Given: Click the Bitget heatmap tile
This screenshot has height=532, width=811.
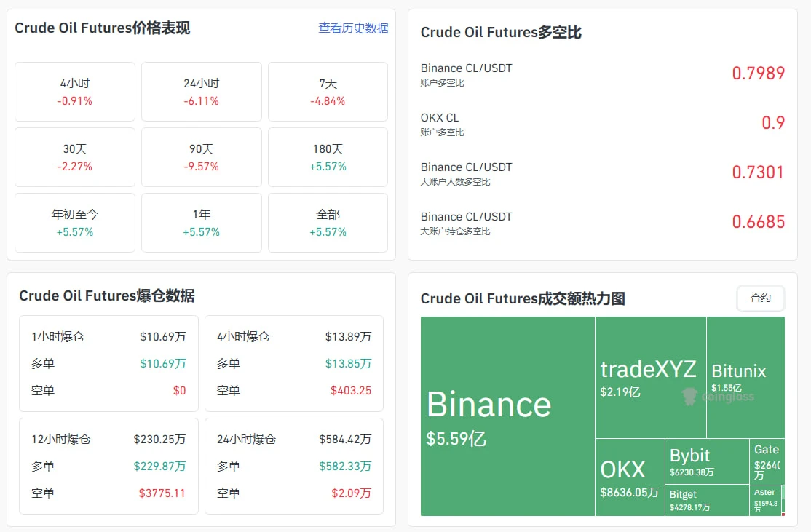Looking at the screenshot, I should click(707, 501).
